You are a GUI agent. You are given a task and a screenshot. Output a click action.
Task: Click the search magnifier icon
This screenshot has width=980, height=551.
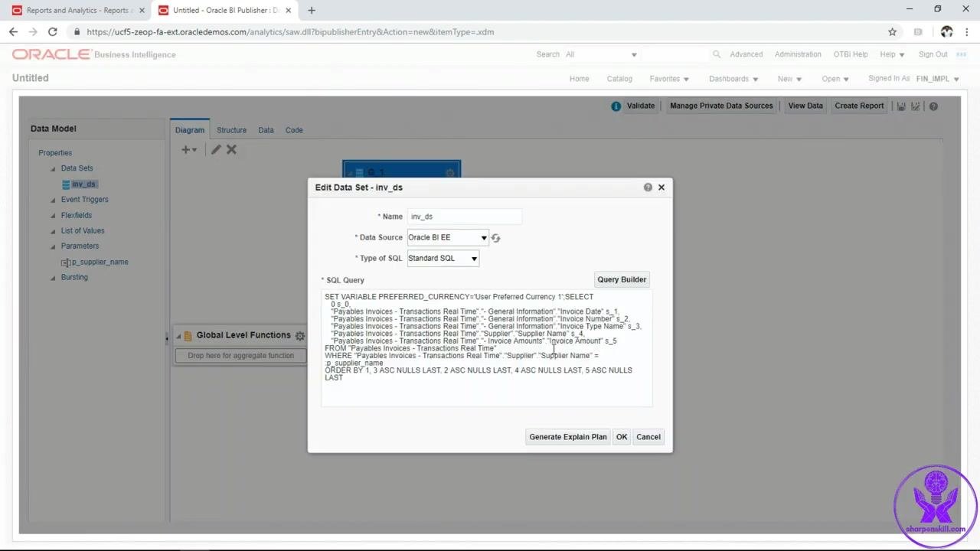[717, 54]
